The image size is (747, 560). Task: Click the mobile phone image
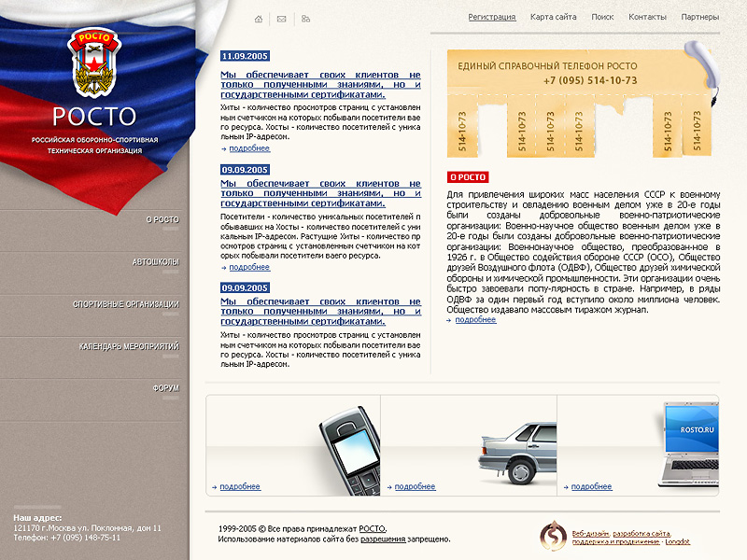[349, 451]
